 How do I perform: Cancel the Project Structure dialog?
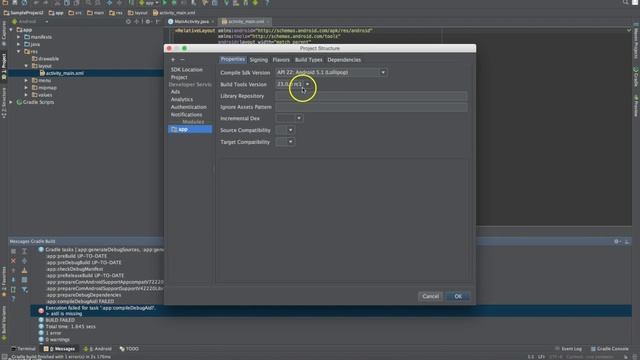pos(431,296)
